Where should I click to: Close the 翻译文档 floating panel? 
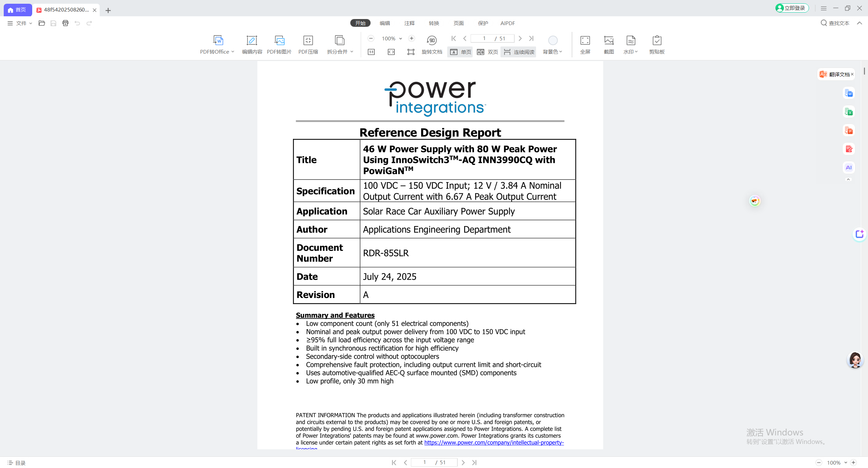tap(852, 74)
